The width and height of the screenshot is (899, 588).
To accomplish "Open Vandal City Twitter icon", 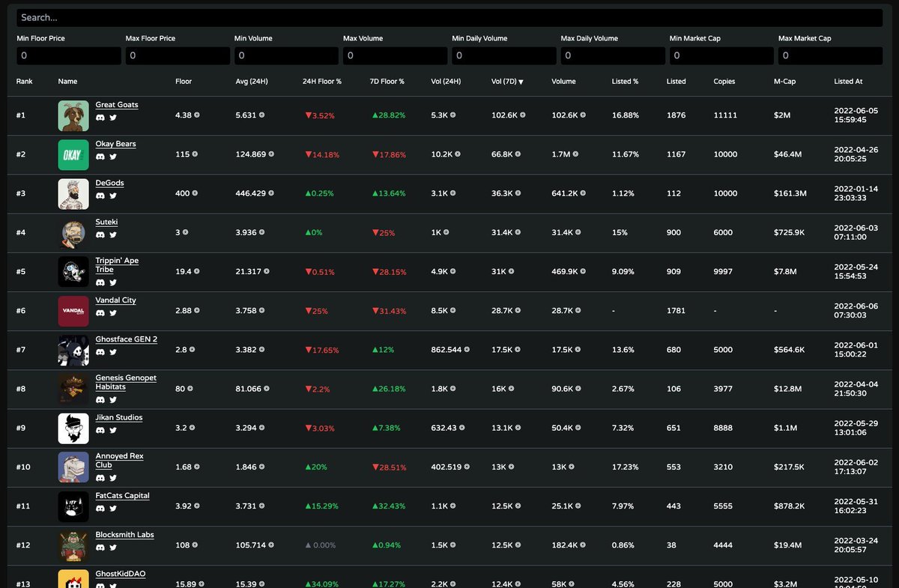I will pos(113,312).
